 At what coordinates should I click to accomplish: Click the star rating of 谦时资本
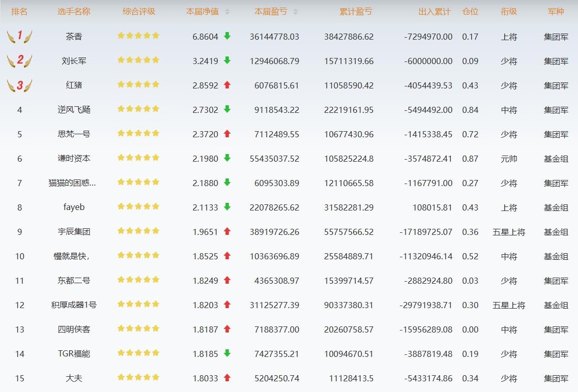tap(138, 158)
